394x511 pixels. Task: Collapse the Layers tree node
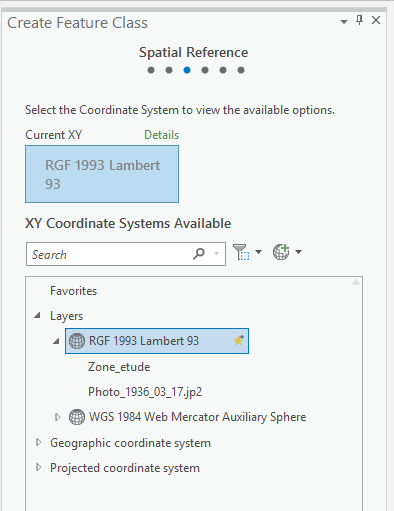coord(38,315)
